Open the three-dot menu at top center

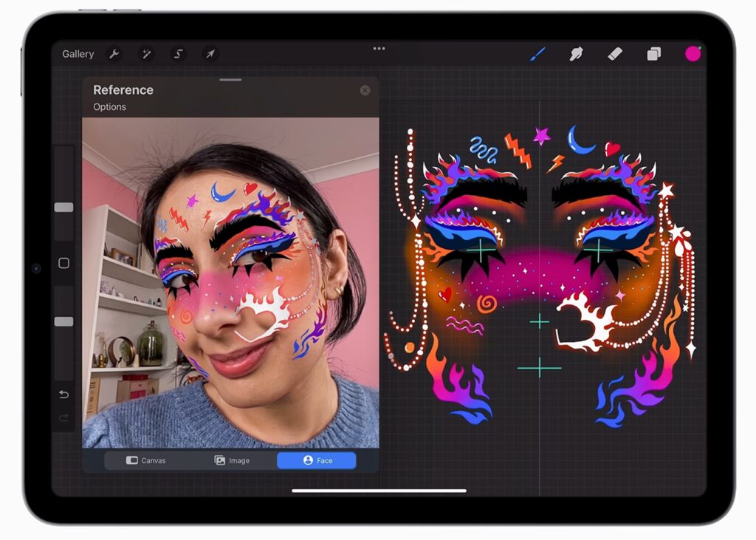[379, 49]
